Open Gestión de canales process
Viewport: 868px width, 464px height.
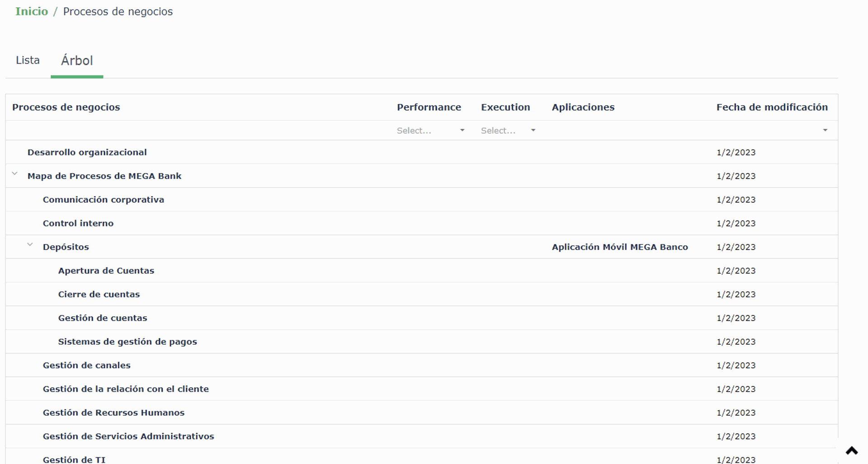click(86, 365)
